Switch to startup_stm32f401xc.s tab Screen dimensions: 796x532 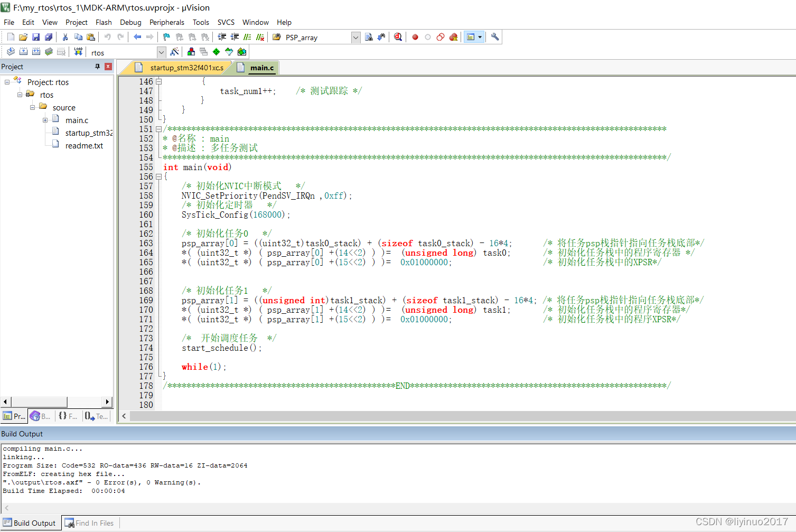click(186, 68)
